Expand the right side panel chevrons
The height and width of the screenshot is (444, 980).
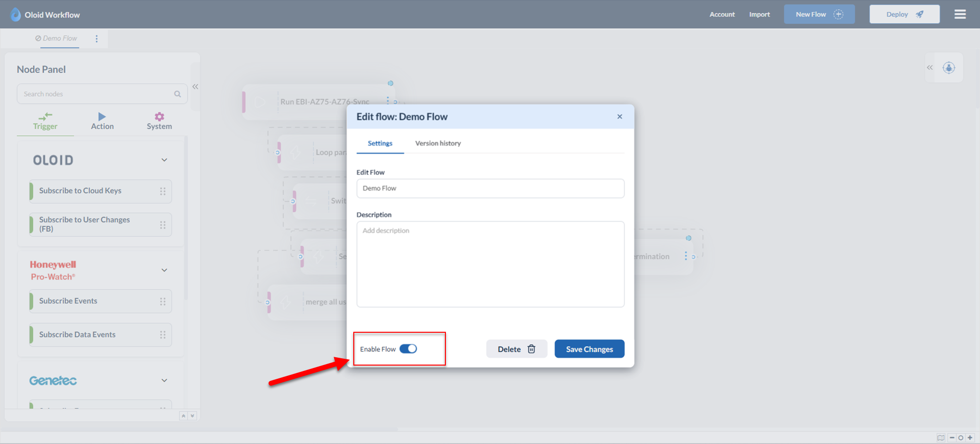pos(930,68)
